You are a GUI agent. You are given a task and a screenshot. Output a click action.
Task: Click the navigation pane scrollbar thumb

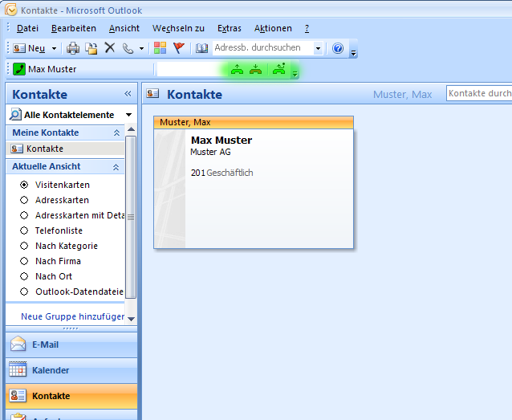(x=131, y=217)
